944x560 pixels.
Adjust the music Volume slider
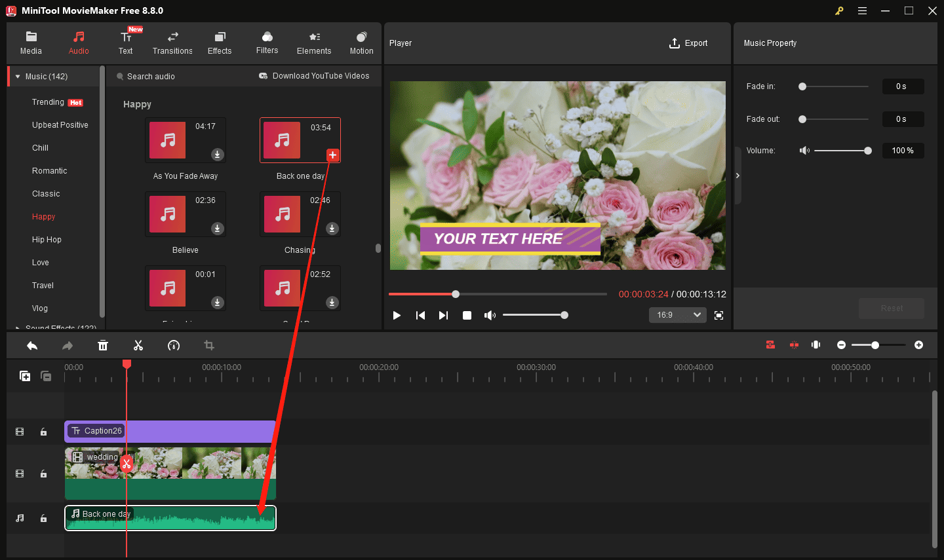tap(842, 151)
